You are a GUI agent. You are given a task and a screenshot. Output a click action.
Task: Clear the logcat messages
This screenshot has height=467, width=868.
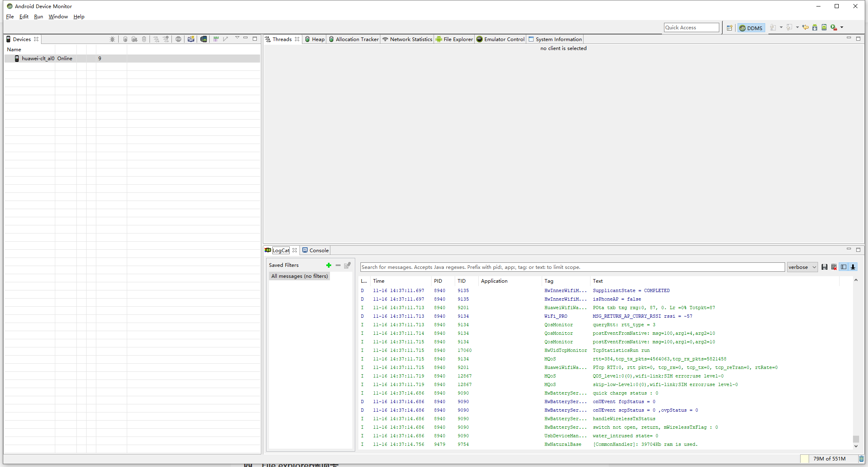click(834, 267)
